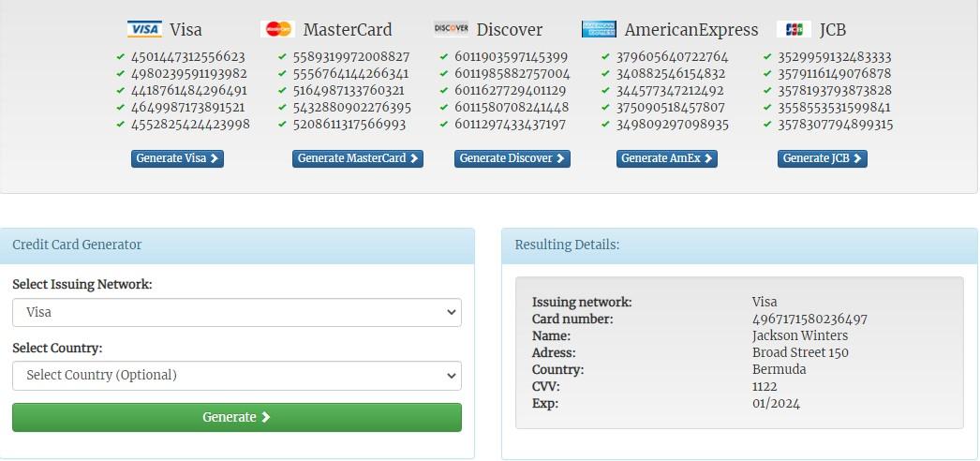Click green checkmark beside 5164987133760321
The height and width of the screenshot is (461, 980).
(283, 91)
